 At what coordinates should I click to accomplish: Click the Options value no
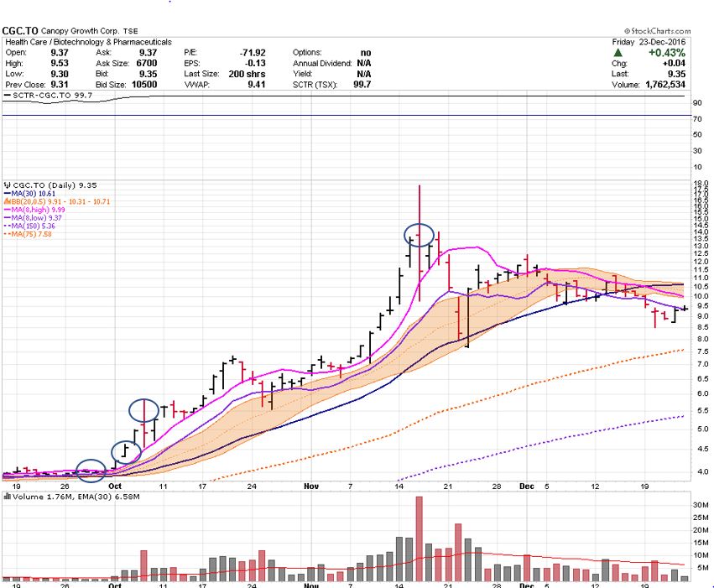point(366,53)
